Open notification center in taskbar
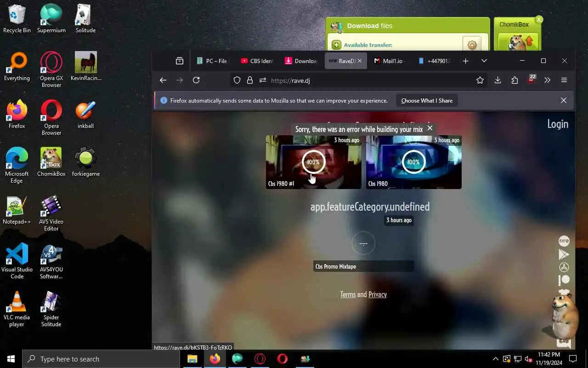588x368 pixels. pos(573,359)
